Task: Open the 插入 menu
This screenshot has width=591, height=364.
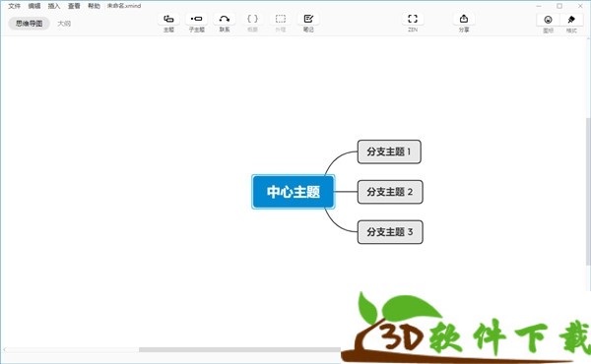Action: click(x=54, y=6)
